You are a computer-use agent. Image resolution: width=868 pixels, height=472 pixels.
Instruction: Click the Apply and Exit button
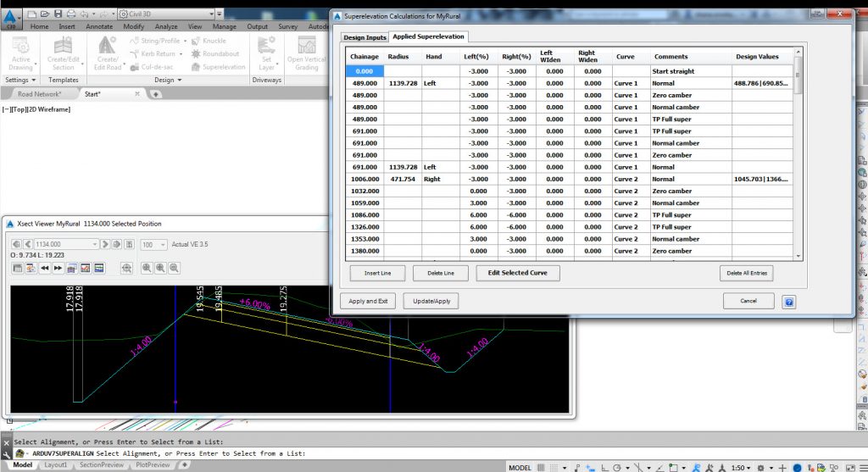click(368, 301)
